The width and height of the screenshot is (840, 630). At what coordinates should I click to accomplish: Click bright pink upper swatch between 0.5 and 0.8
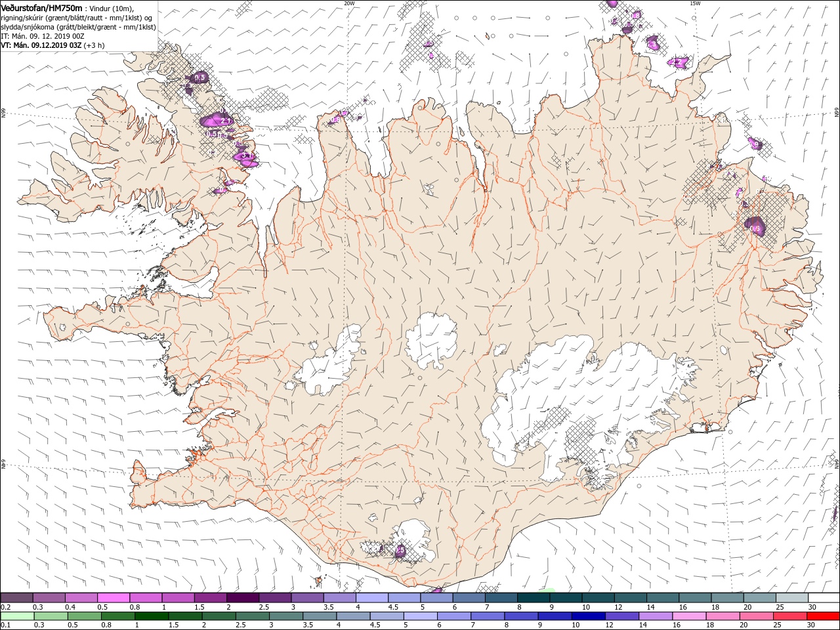(113, 598)
